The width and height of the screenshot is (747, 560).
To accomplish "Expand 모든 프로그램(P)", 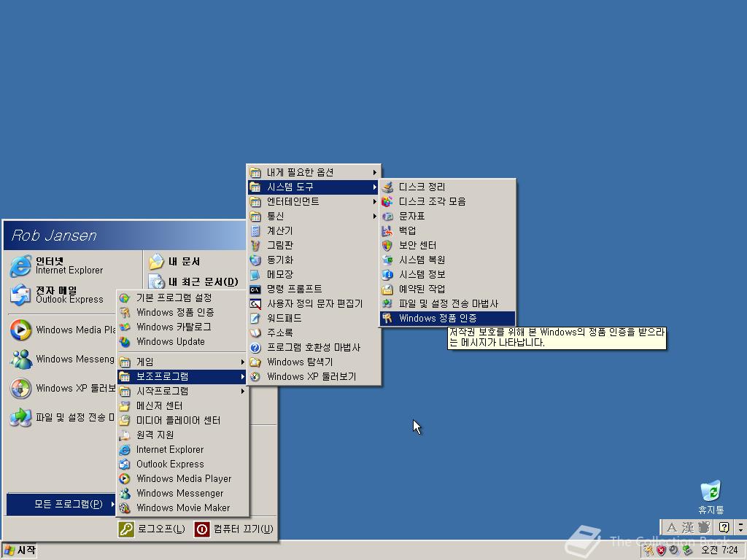I will pyautogui.click(x=61, y=504).
